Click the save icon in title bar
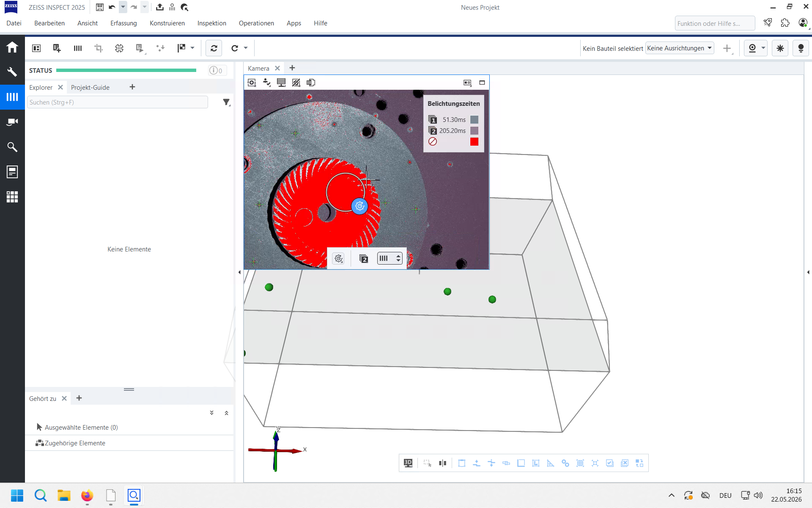Screen dimensions: 812x508 pyautogui.click(x=100, y=7)
